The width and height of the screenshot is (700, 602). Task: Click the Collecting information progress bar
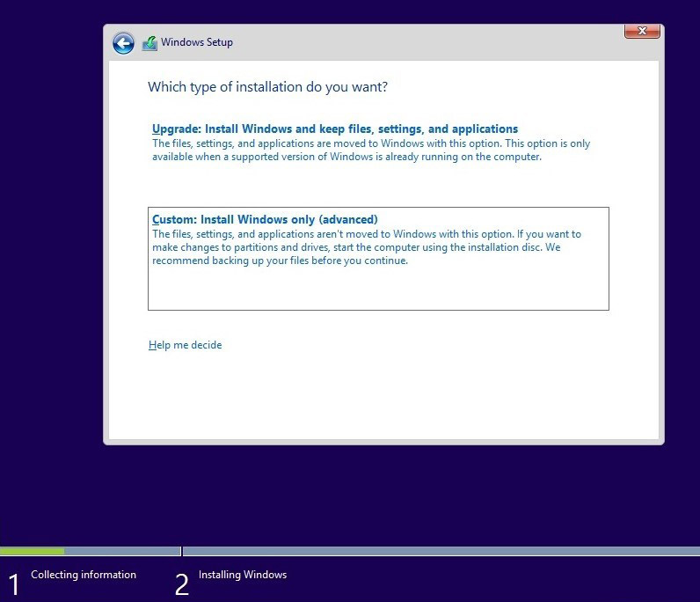[x=91, y=552]
